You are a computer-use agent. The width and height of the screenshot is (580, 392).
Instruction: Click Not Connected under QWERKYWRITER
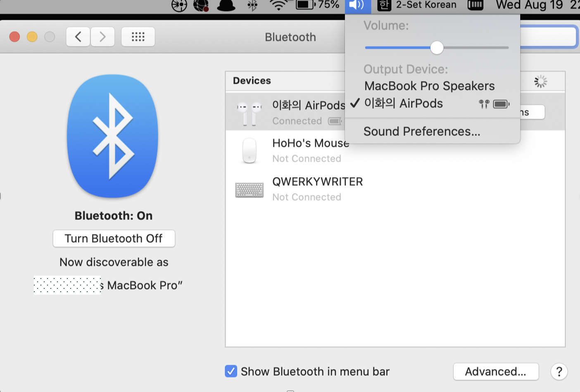[307, 197]
